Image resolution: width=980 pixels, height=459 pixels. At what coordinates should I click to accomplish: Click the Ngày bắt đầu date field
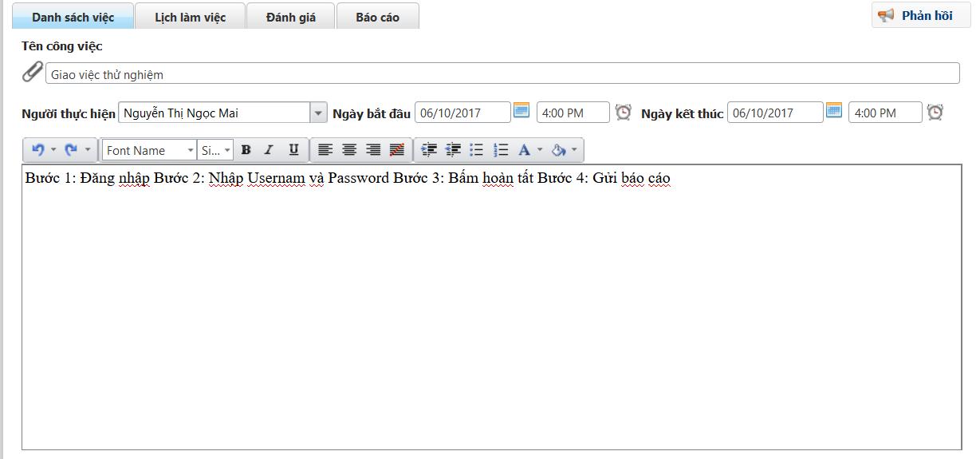(462, 113)
